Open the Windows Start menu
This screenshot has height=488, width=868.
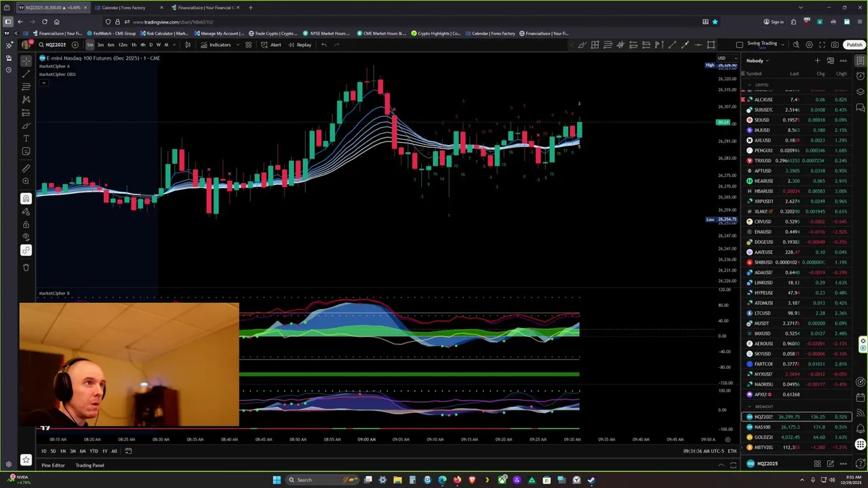[277, 480]
